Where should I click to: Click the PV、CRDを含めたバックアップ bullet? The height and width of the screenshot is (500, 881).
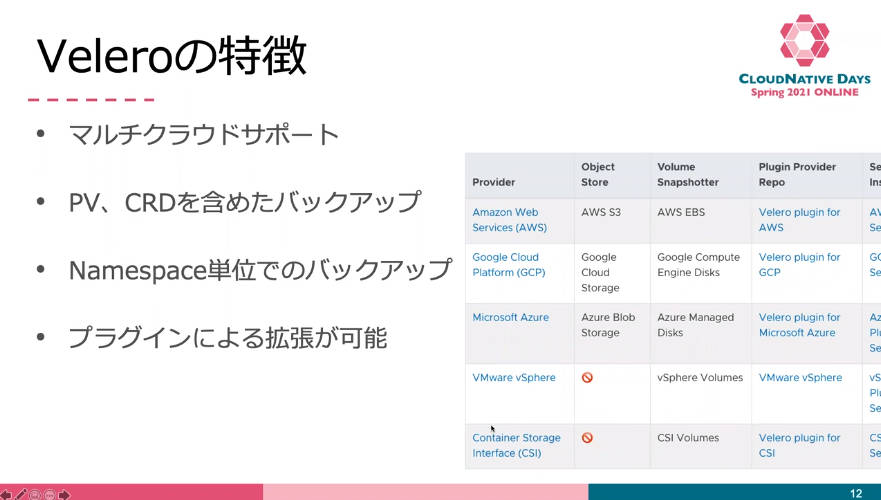point(244,202)
